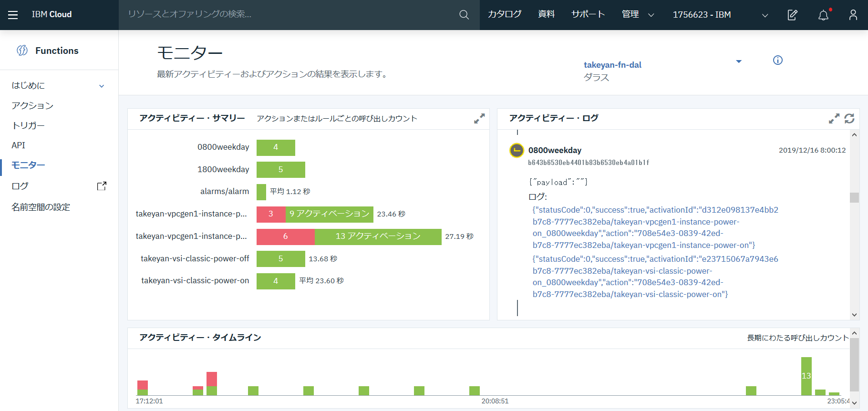Click the 9 アクティベーション green bar

pyautogui.click(x=330, y=214)
